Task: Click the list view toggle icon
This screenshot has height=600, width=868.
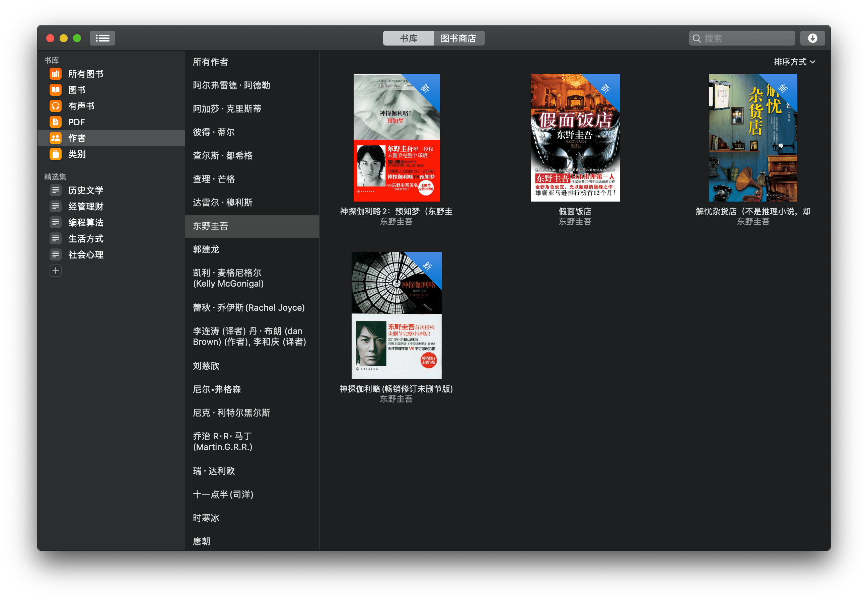Action: coord(102,39)
